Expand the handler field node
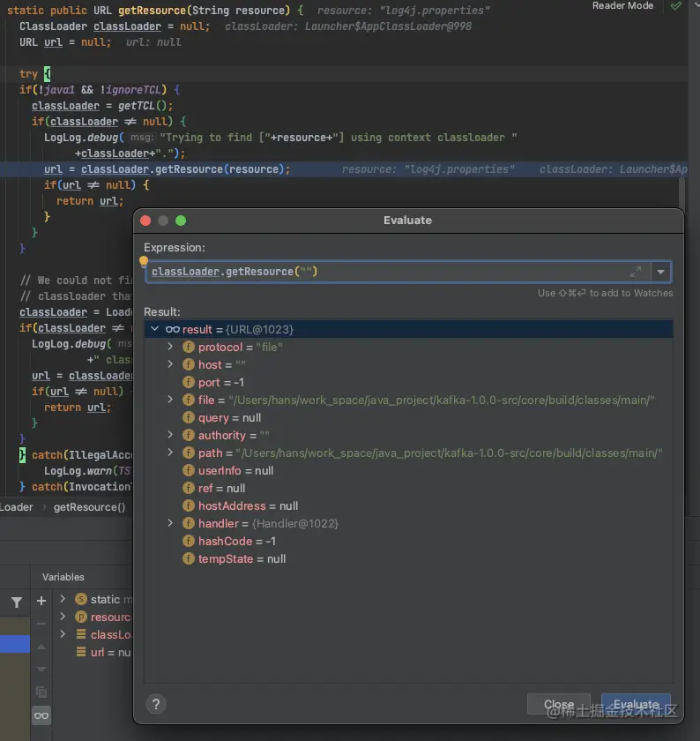 coord(170,523)
